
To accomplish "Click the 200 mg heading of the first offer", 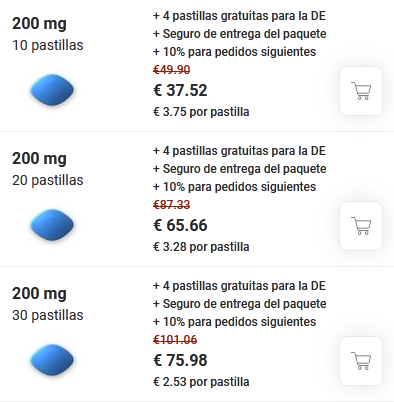I will click(x=39, y=24).
